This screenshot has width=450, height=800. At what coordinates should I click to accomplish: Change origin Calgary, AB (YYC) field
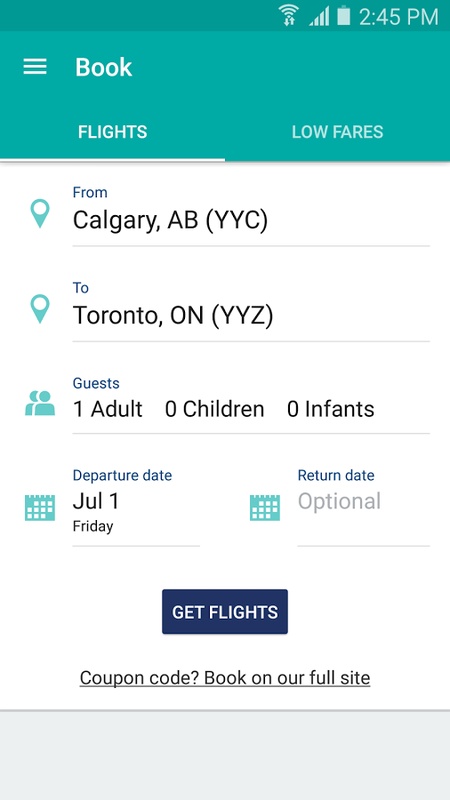251,215
